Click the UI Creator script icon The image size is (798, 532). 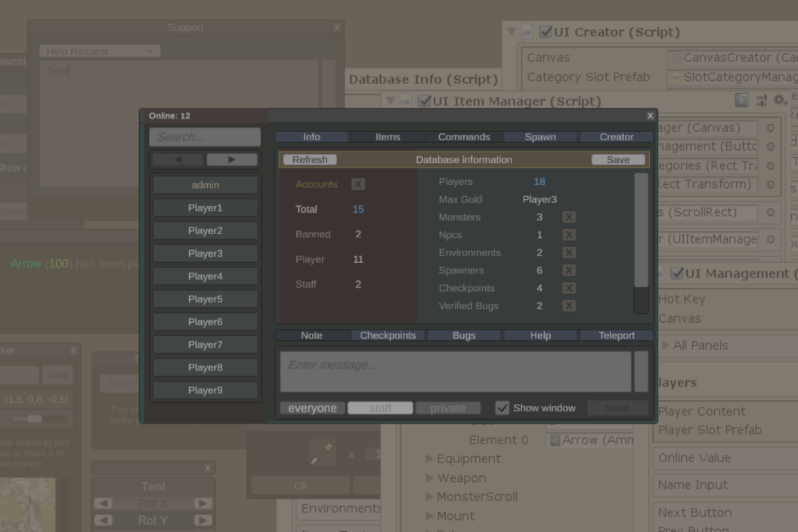(527, 32)
